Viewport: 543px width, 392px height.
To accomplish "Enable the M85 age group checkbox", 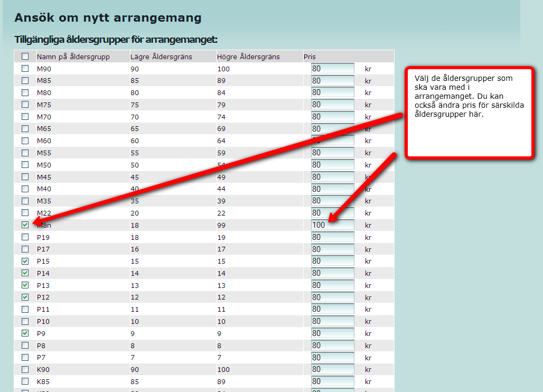I will pos(25,81).
